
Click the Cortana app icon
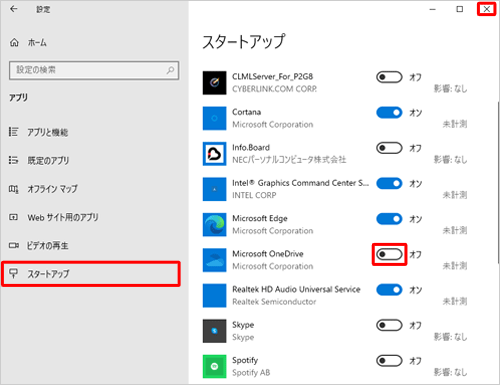click(214, 118)
